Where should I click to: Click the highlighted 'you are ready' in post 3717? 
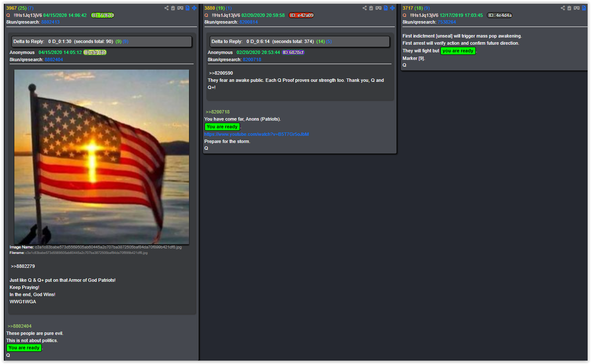(x=458, y=51)
